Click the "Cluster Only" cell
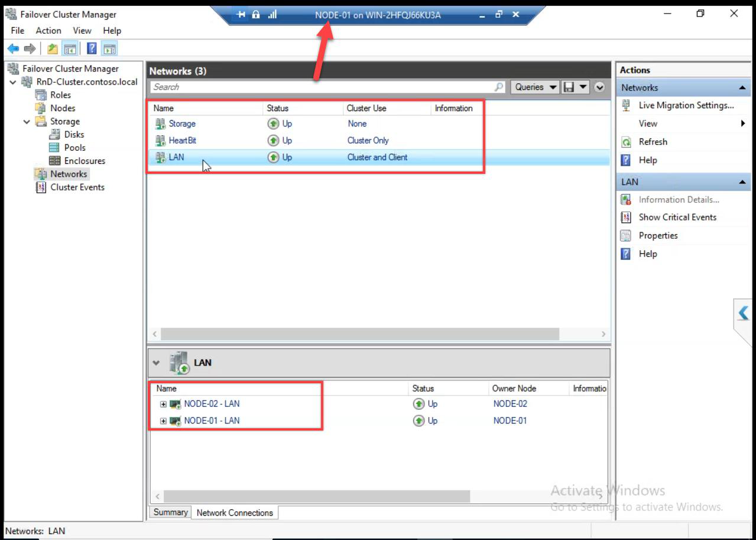This screenshot has height=540, width=756. [x=368, y=140]
